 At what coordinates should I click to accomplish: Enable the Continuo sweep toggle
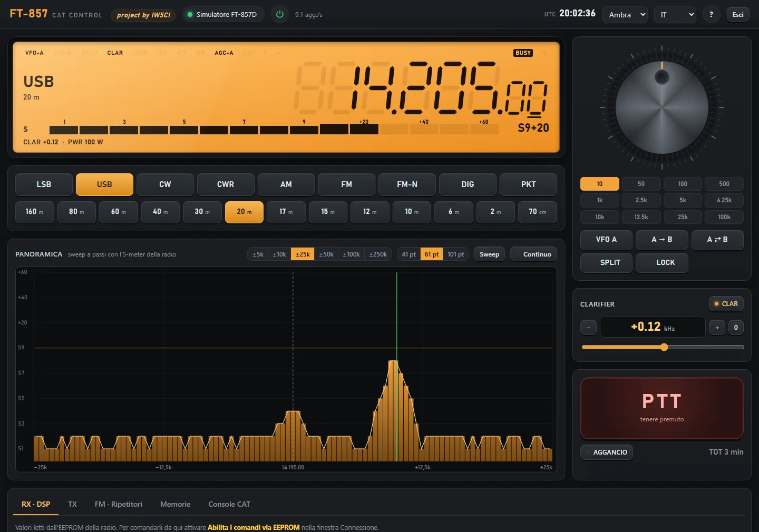tap(533, 254)
